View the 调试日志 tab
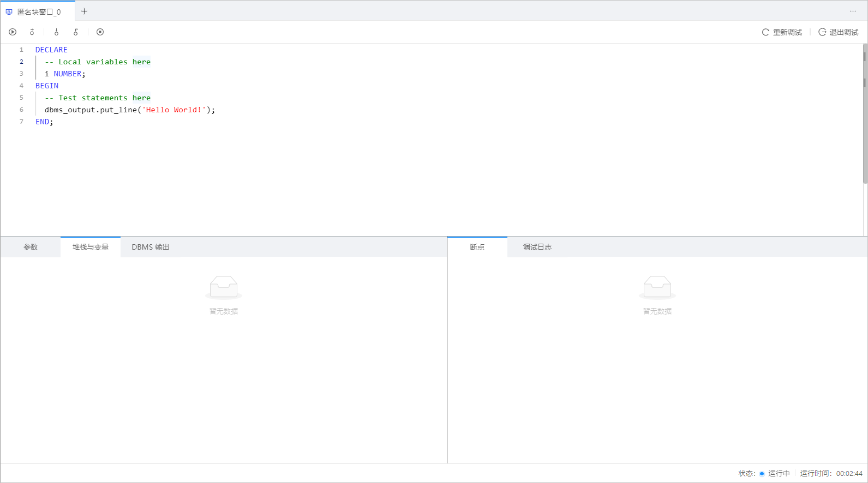The height and width of the screenshot is (483, 868). coord(537,247)
